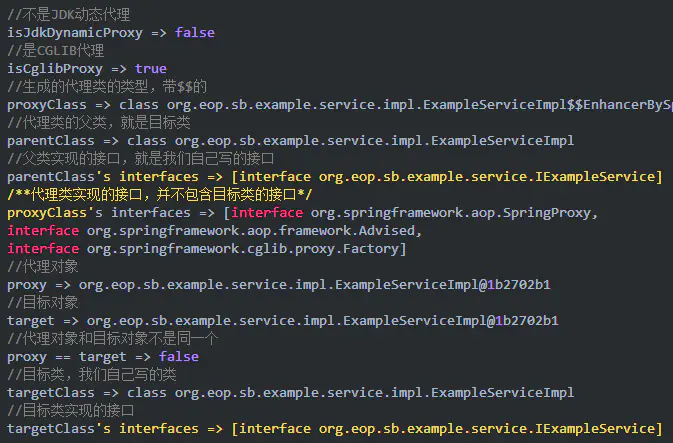The image size is (673, 443).
Task: Click the comment '//生成的代理类的类型，带$$的'
Action: tap(107, 87)
